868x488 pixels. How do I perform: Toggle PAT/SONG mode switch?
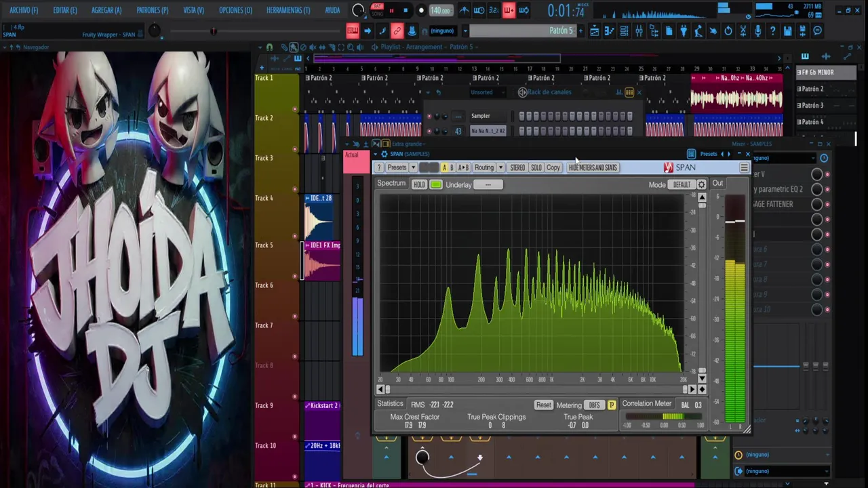377,10
